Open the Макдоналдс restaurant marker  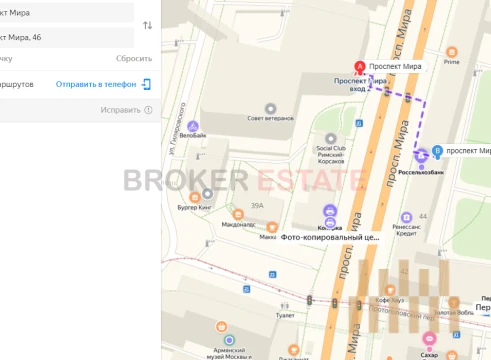pyautogui.click(x=238, y=214)
